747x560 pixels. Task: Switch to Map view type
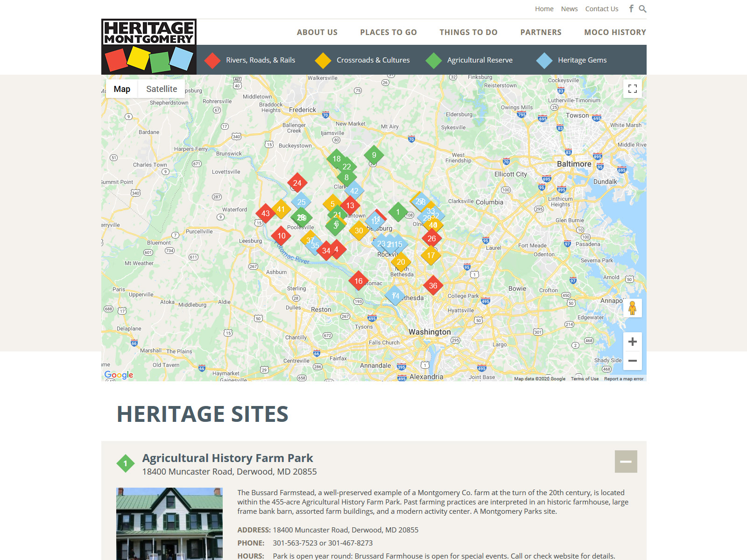(122, 89)
